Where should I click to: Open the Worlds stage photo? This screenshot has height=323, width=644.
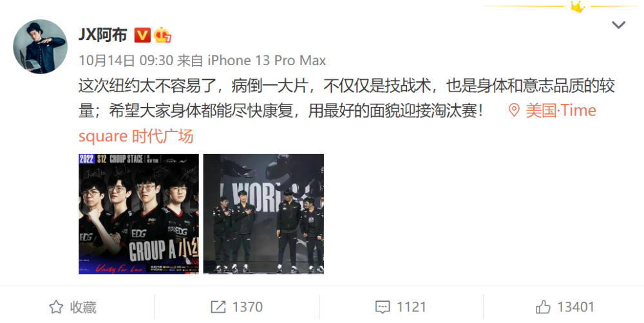[263, 213]
